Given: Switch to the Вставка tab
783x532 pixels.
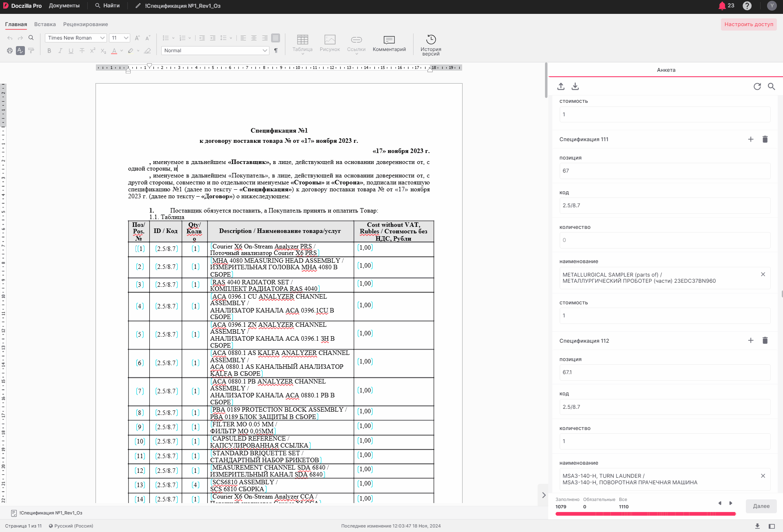Looking at the screenshot, I should tap(45, 24).
